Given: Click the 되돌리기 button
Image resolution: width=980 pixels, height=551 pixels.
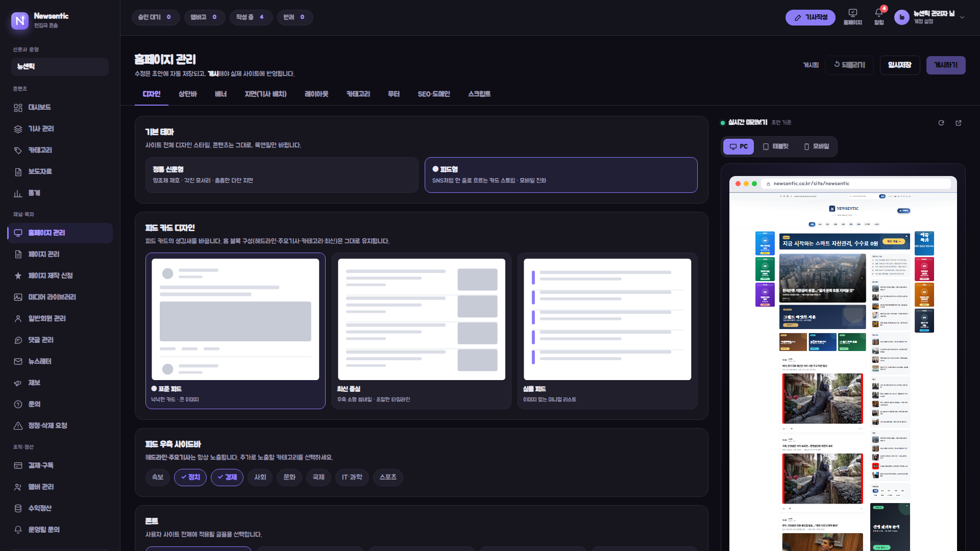Looking at the screenshot, I should pos(849,65).
